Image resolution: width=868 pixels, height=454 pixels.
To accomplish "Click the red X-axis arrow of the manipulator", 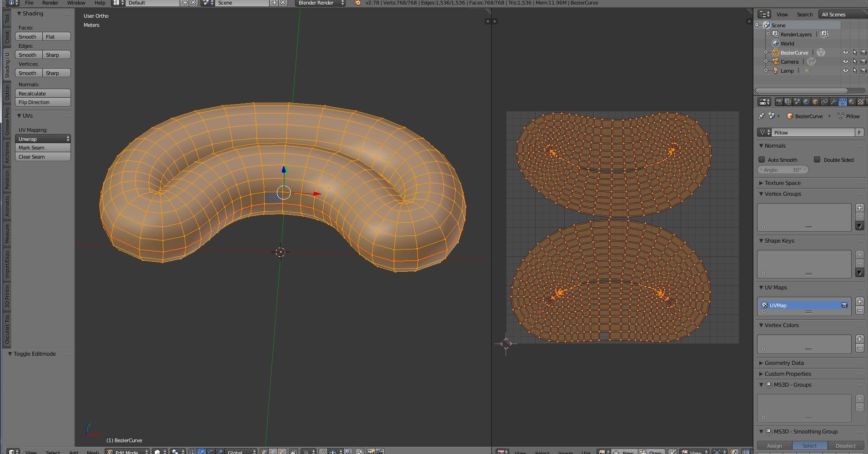I will pyautogui.click(x=317, y=194).
